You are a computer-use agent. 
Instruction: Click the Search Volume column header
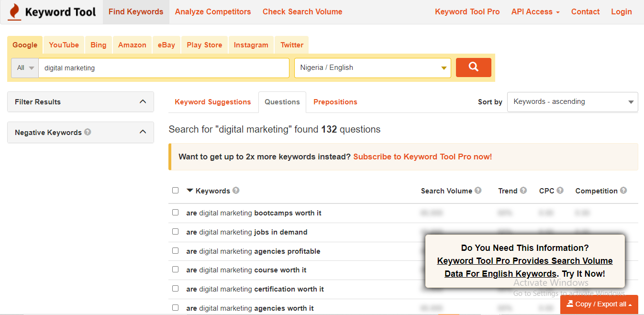point(446,191)
